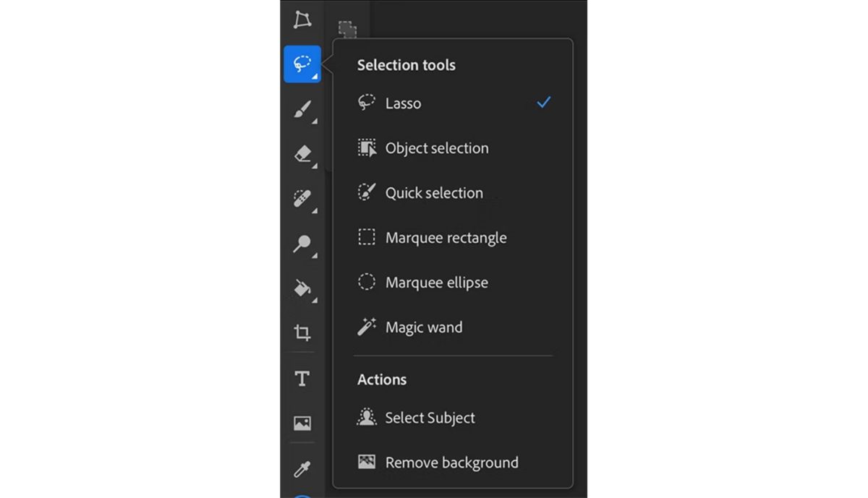Pick the Eyedropper tool
Image resolution: width=868 pixels, height=498 pixels.
pyautogui.click(x=302, y=468)
